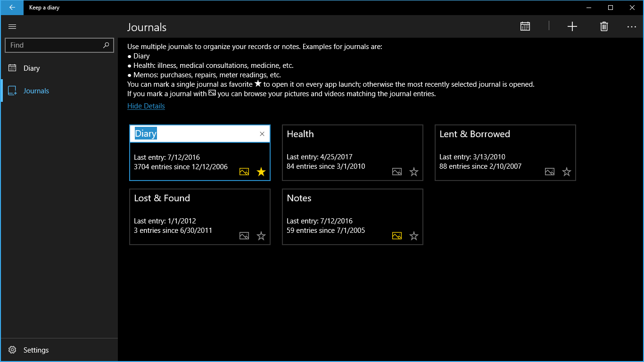Mark Health journal as favorite

click(x=414, y=172)
